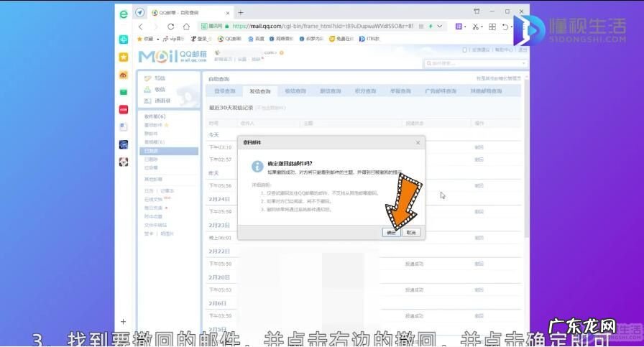This screenshot has width=644, height=347.
Task: Switch to the 其他邮箱查询 tab
Action: click(486, 91)
